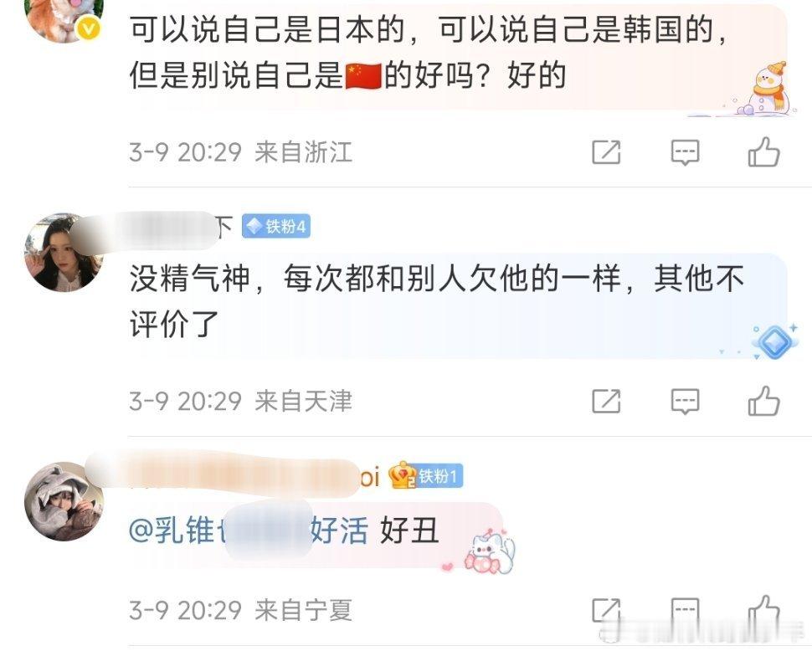Give a thumbs up to Ningxia comment
Image resolution: width=812 pixels, height=651 pixels.
pos(763,610)
